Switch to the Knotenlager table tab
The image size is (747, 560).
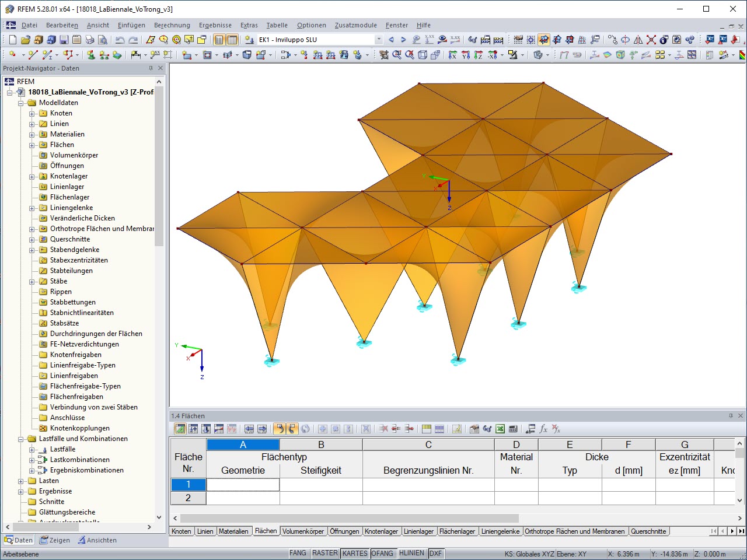[x=382, y=531]
